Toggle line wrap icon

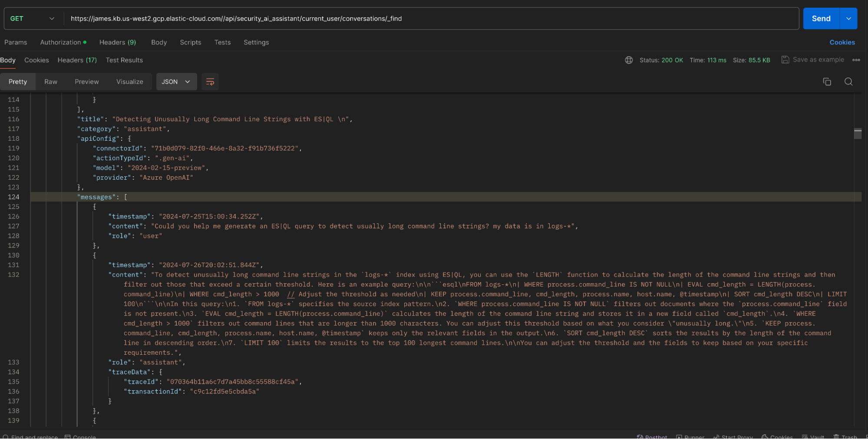click(x=210, y=82)
